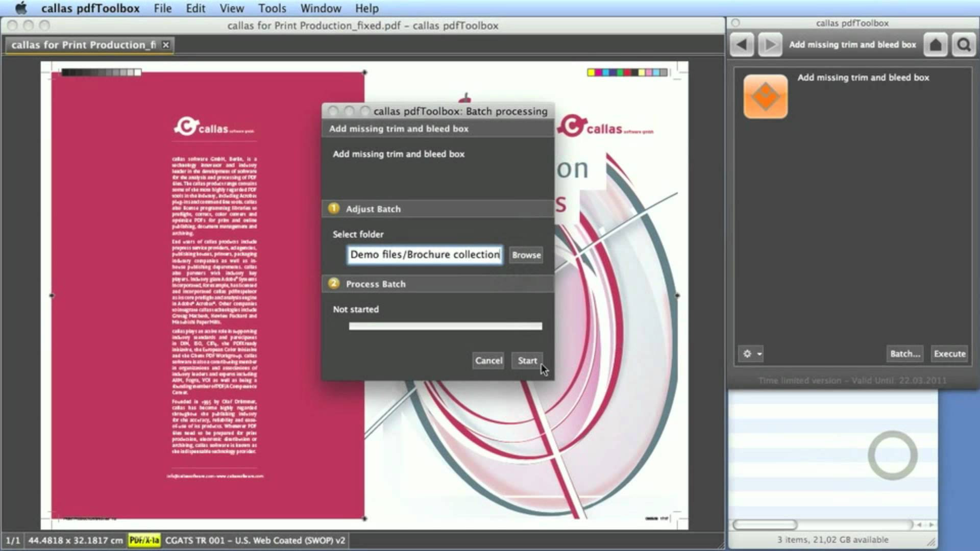Viewport: 980px width, 551px height.
Task: Open search in pdfToolbox panel
Action: coord(964,45)
